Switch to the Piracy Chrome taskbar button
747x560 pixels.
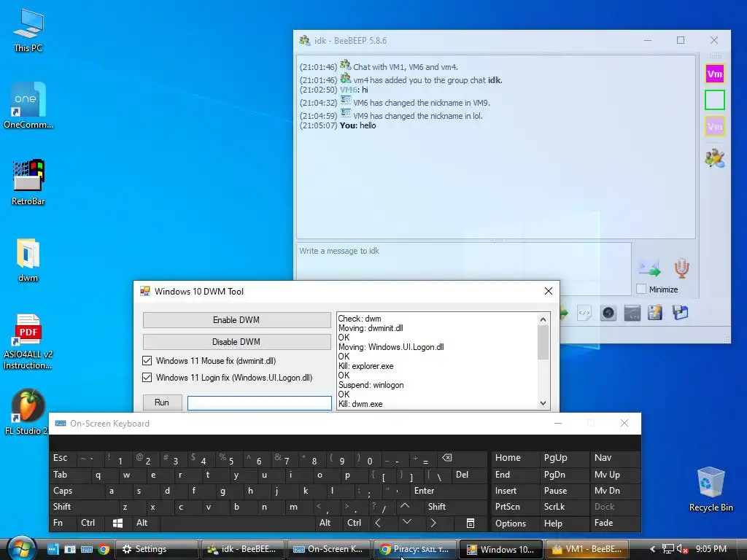click(415, 549)
